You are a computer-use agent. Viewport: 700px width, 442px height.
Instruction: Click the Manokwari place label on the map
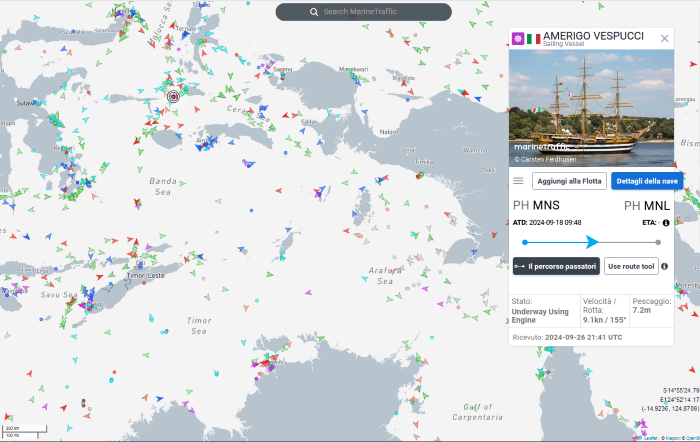click(x=354, y=69)
